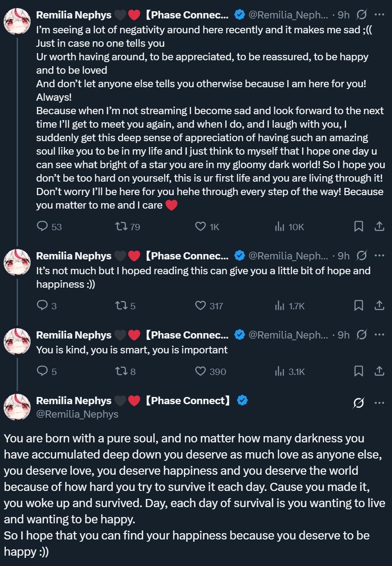The image size is (392, 566).
Task: Open the @Remilia_Nephys handle on main tweet
Action: pyautogui.click(x=77, y=414)
